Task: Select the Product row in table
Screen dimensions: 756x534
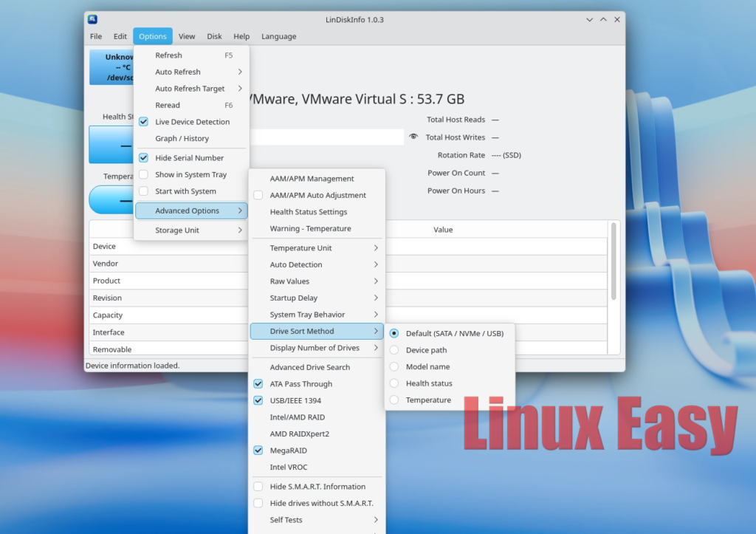Action: point(348,281)
